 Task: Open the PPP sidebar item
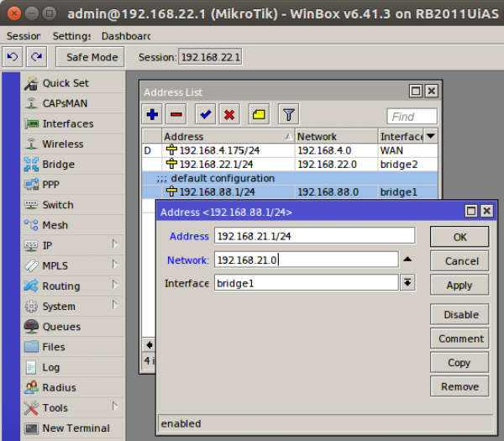click(x=73, y=184)
